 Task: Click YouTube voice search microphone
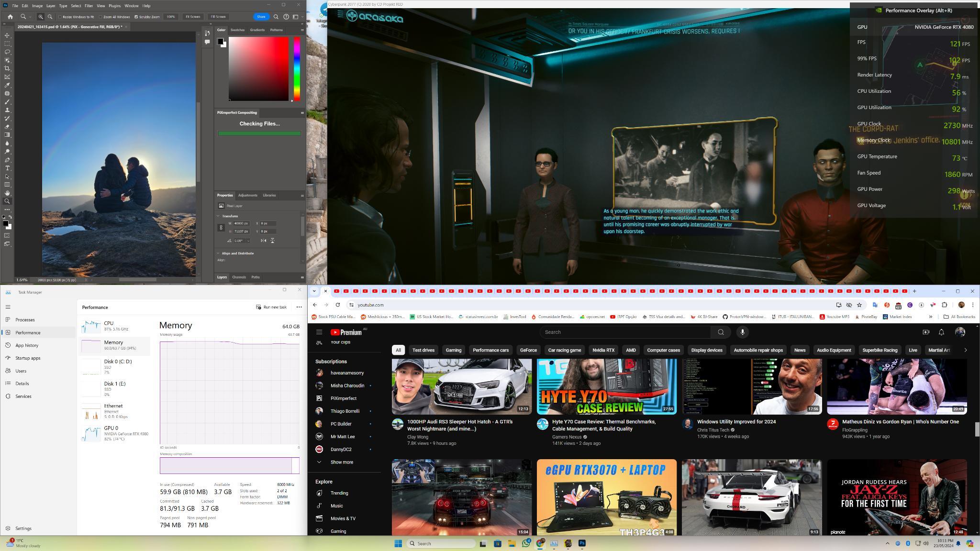[742, 332]
